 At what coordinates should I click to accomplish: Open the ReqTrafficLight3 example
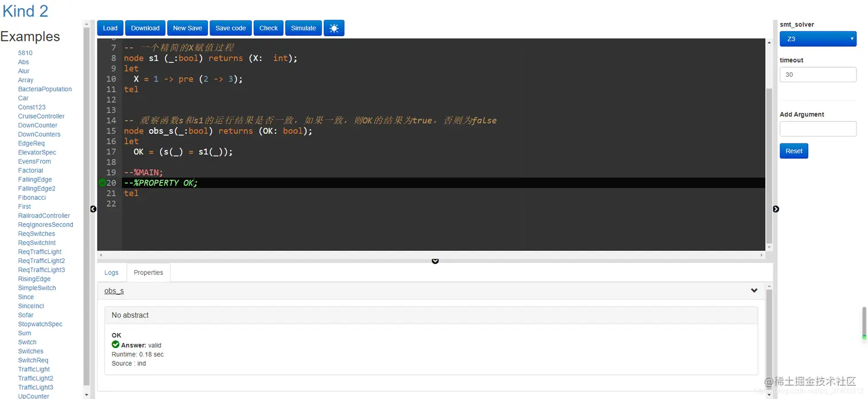click(41, 270)
